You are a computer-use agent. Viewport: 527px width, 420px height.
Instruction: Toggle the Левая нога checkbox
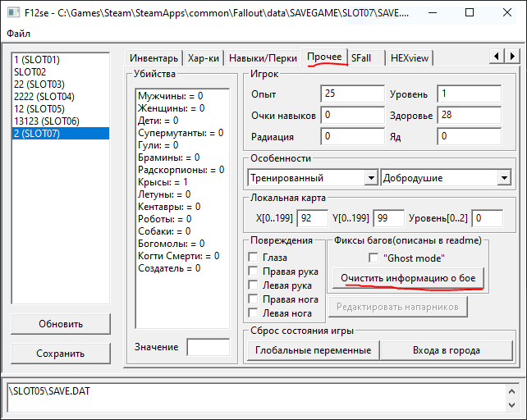pyautogui.click(x=253, y=313)
